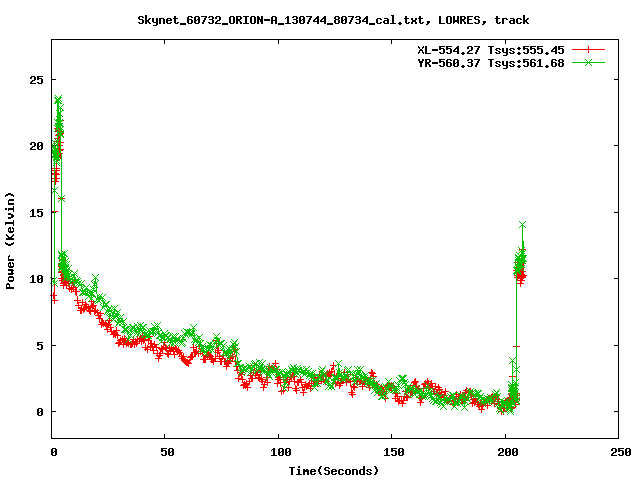Click y-axis tick label 10
Screen dimensions: 640x480
pyautogui.click(x=36, y=279)
